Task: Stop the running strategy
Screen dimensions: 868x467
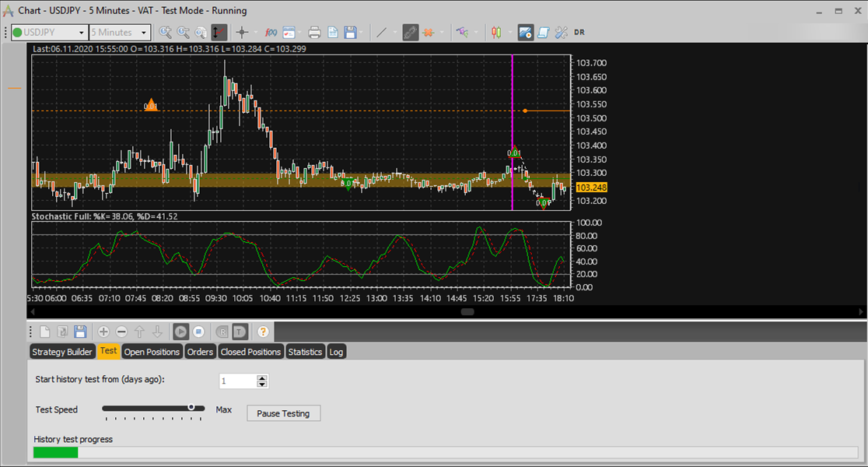Action: (x=199, y=332)
